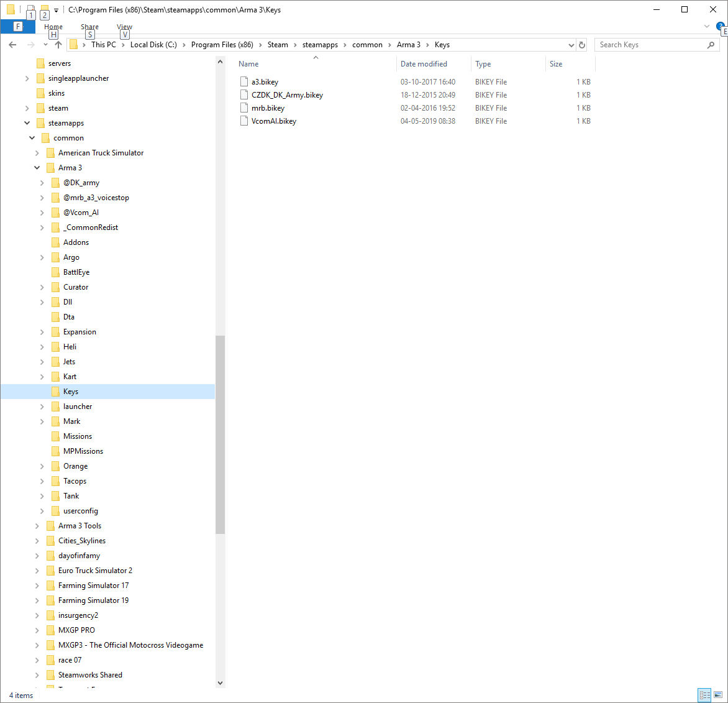Select the mrb.bikey file icon
Viewport: 728px width, 703px height.
[243, 108]
